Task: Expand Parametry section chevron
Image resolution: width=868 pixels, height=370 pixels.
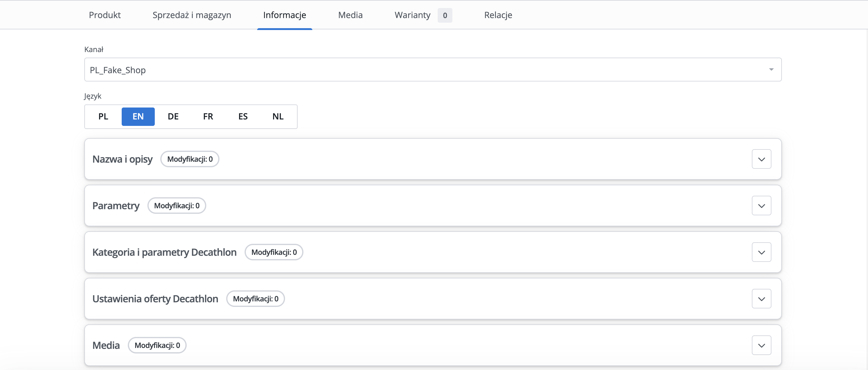Action: pos(761,206)
